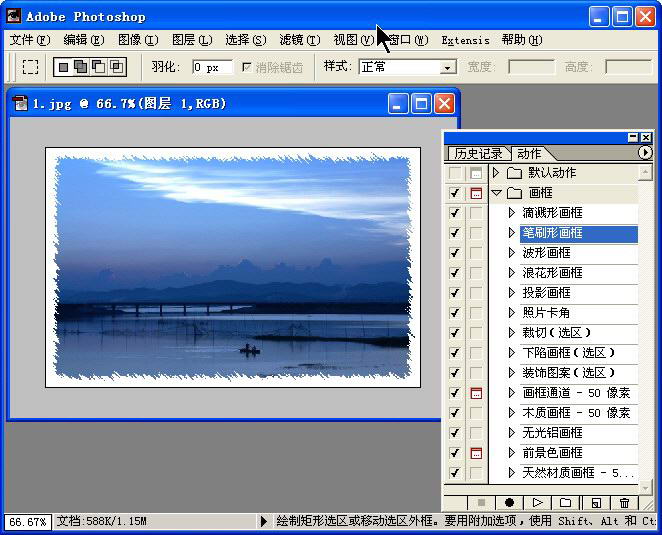Image resolution: width=662 pixels, height=535 pixels.
Task: Toggle checkmark for 滴溅形画框 action
Action: [455, 213]
